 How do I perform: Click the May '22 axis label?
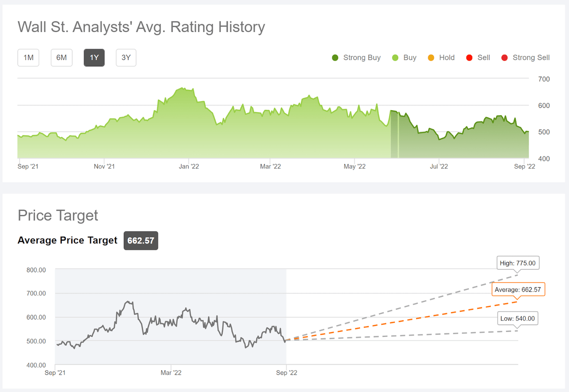(x=355, y=166)
